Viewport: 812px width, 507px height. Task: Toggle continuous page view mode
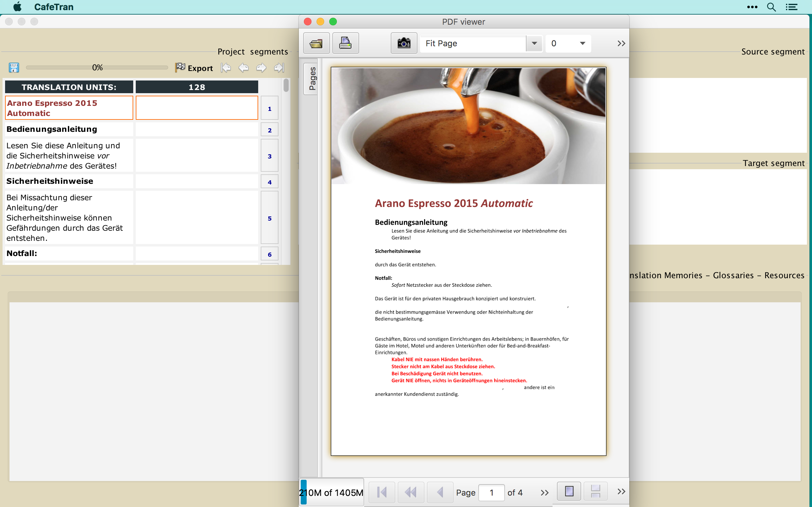(595, 491)
